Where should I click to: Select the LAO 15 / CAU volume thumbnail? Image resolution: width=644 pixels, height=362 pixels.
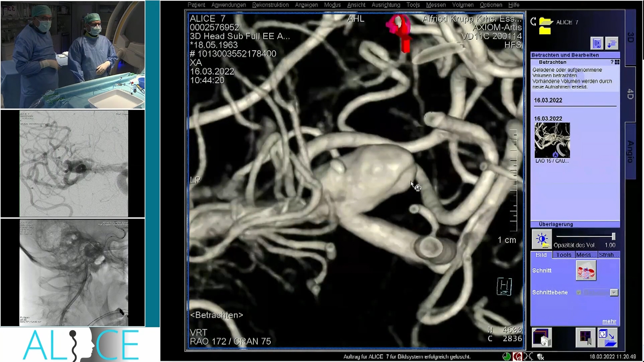(x=552, y=141)
